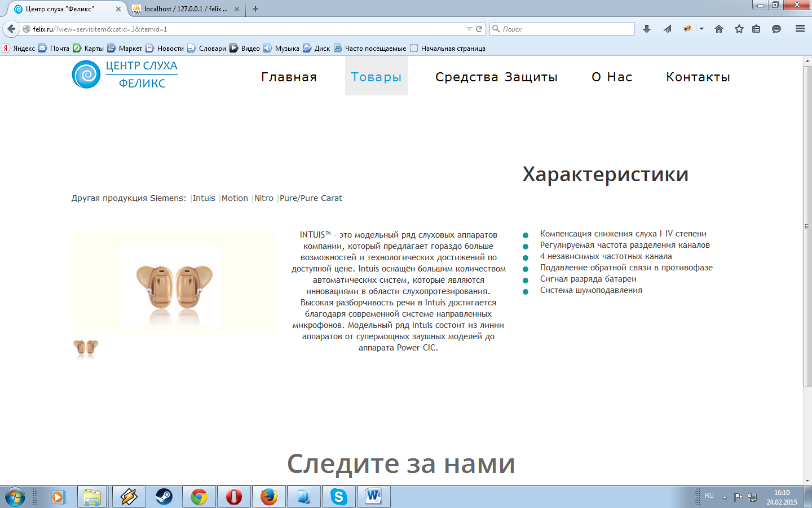Image resolution: width=812 pixels, height=508 pixels.
Task: Click the page vertical scrollbar thumb
Action: coord(807,226)
